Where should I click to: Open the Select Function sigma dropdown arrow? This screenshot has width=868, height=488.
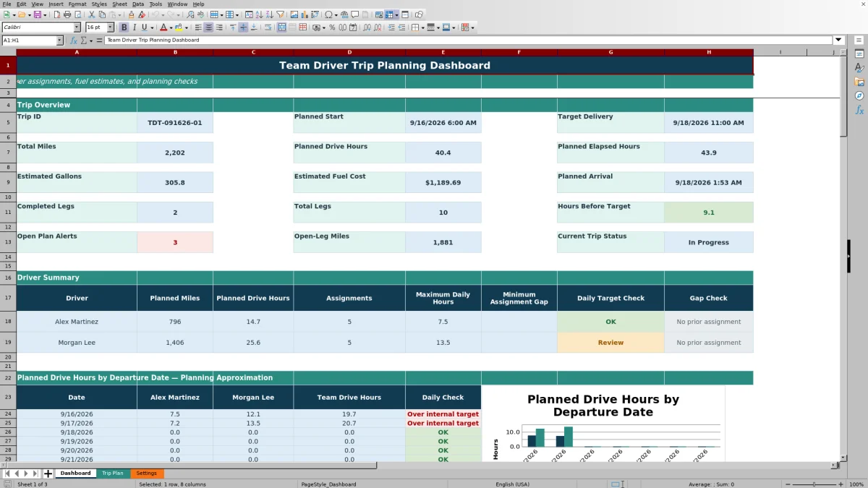(90, 40)
